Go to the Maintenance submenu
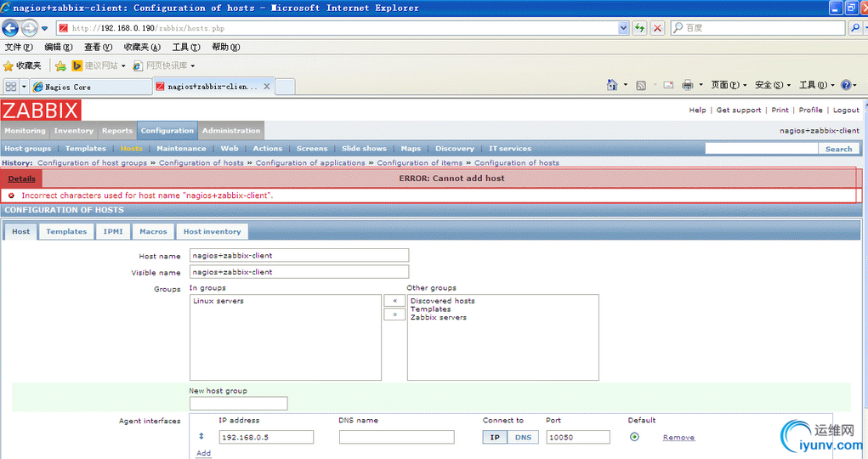The image size is (868, 459). pyautogui.click(x=181, y=149)
